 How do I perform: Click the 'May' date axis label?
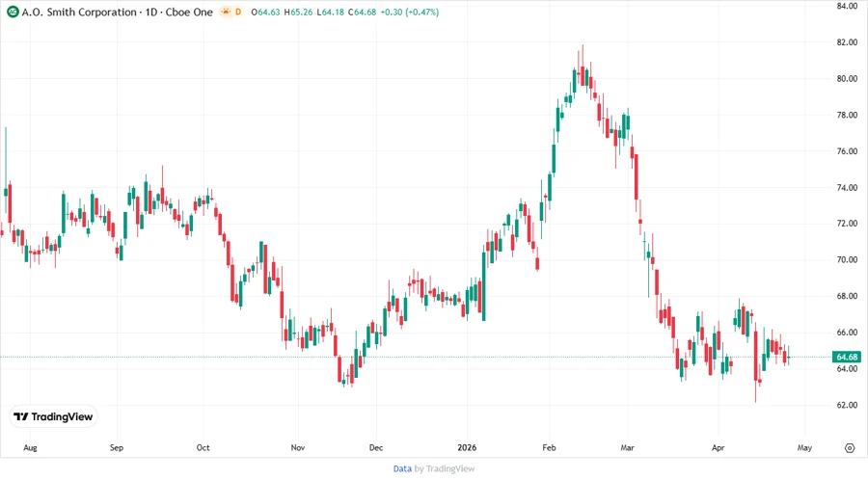click(804, 447)
